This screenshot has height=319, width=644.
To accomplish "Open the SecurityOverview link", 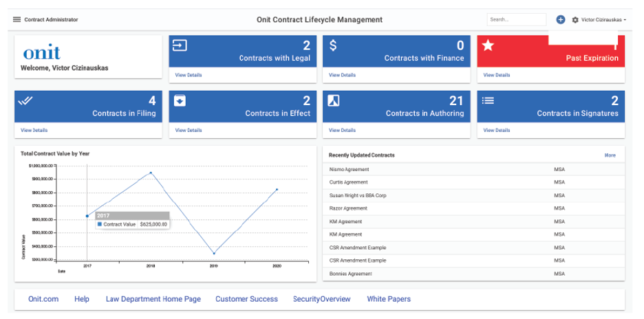I will 321,299.
